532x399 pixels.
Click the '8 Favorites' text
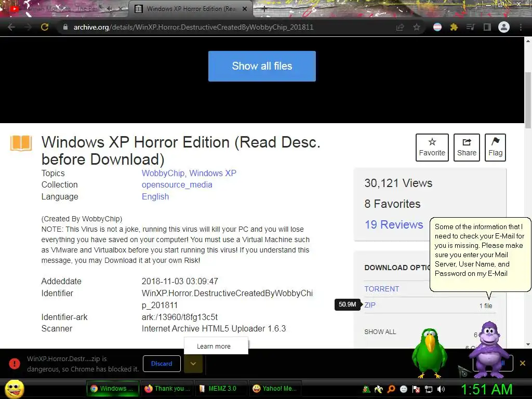[392, 204]
